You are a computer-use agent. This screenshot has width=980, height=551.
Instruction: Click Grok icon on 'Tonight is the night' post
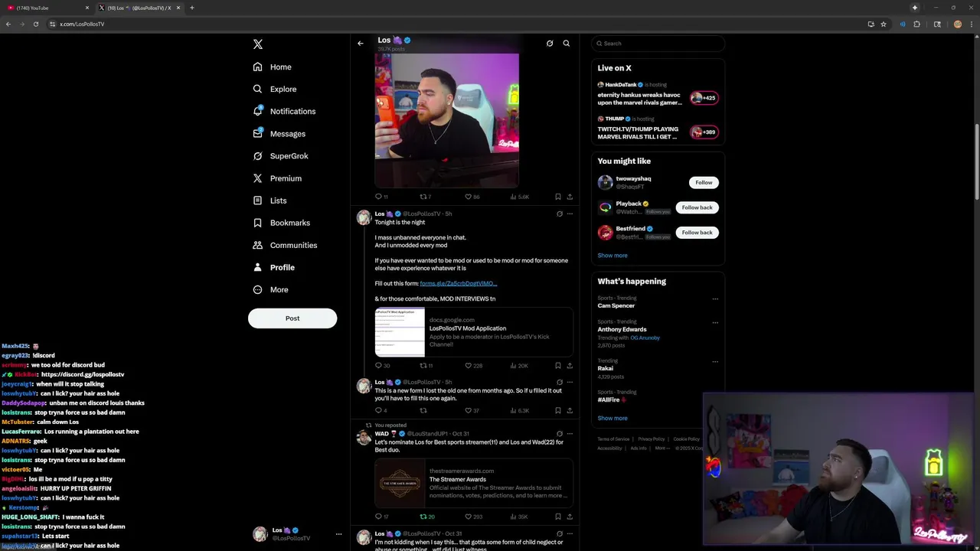coord(559,214)
